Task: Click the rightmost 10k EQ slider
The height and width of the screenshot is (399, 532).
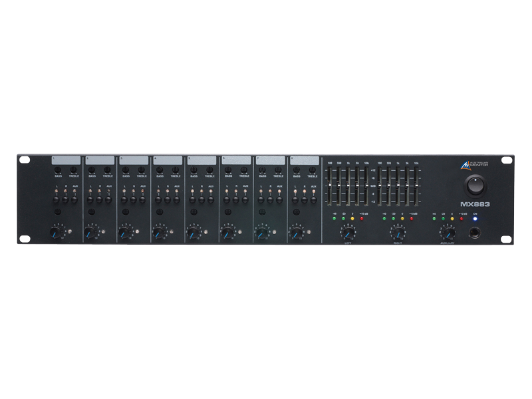Action: pyautogui.click(x=416, y=186)
